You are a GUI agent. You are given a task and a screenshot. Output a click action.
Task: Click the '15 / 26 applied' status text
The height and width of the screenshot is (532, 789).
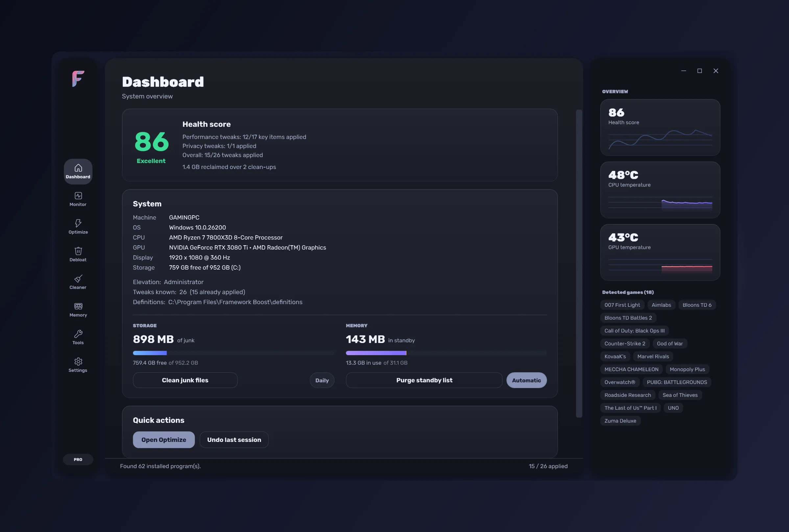click(548, 466)
